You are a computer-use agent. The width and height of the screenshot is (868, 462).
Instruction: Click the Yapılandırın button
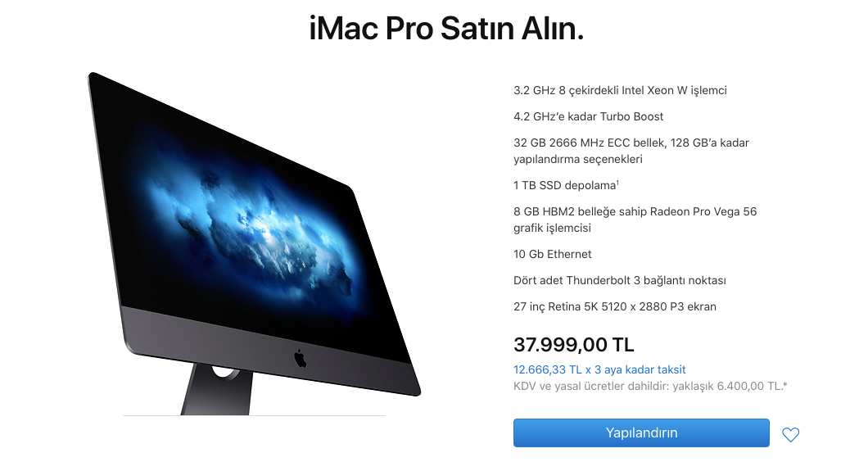tap(641, 433)
